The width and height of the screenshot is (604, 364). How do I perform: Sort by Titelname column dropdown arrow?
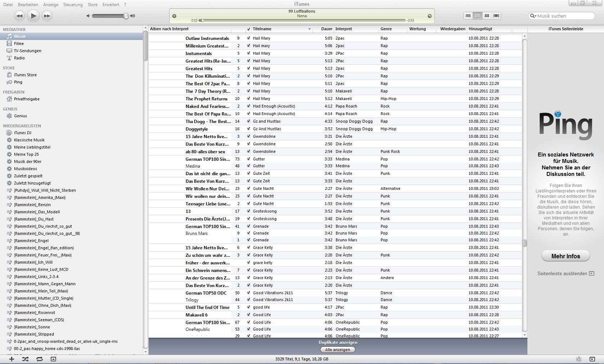pyautogui.click(x=309, y=29)
